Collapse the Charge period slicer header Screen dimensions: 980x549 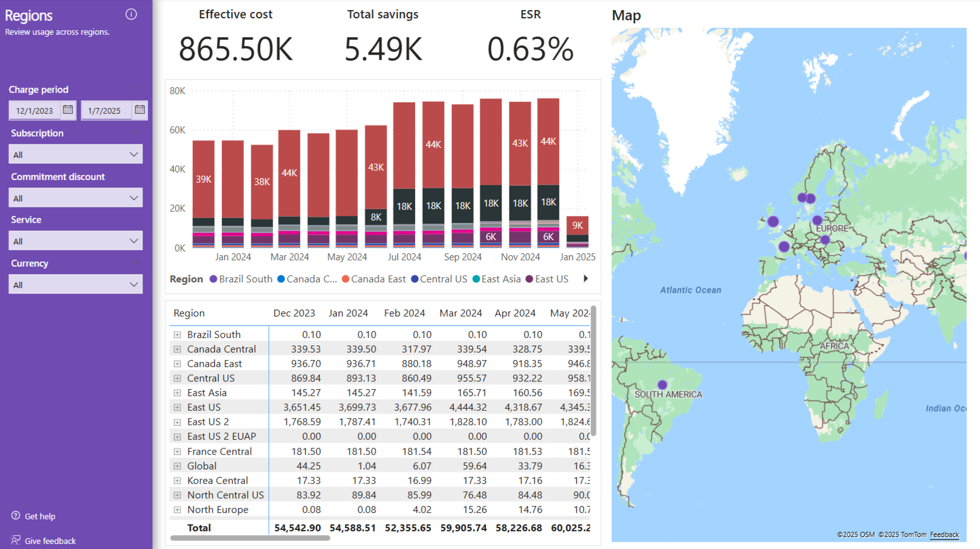[x=139, y=89]
